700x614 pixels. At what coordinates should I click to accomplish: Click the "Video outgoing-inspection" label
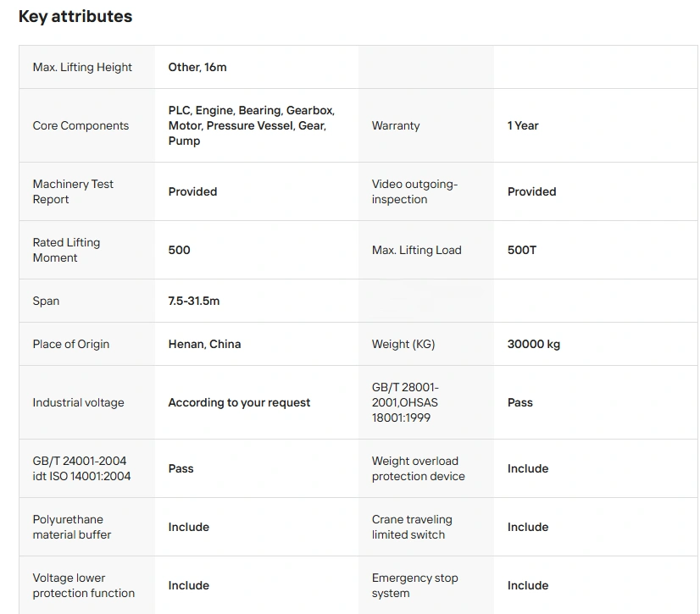pyautogui.click(x=414, y=191)
